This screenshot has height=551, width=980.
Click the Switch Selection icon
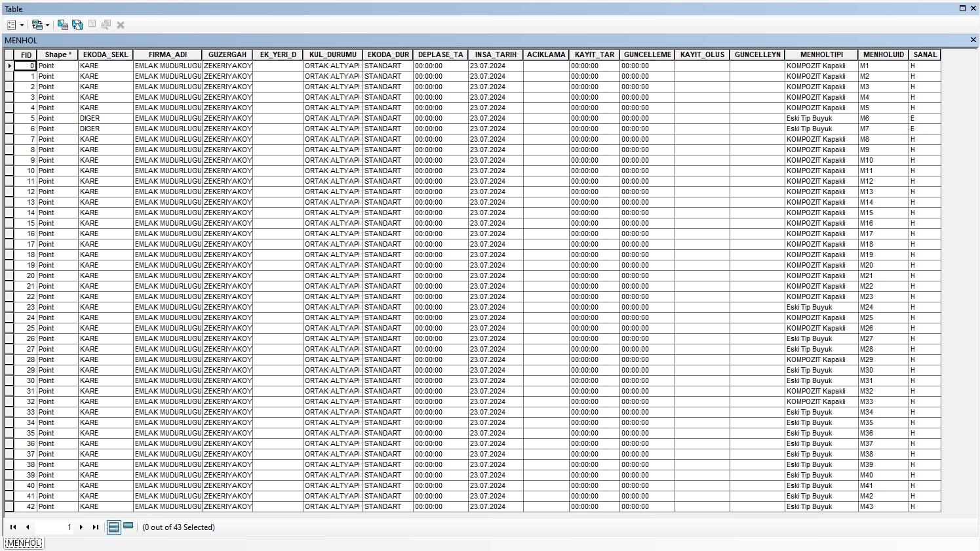[77, 25]
